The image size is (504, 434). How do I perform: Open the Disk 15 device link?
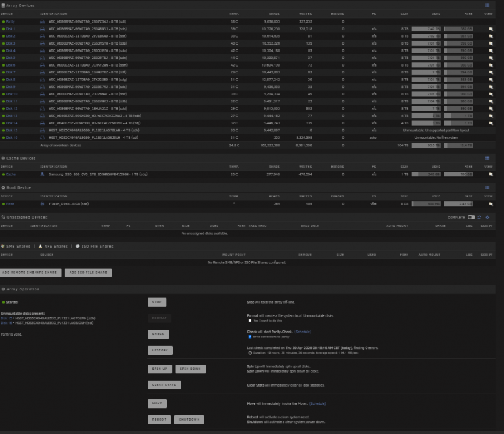(x=12, y=130)
